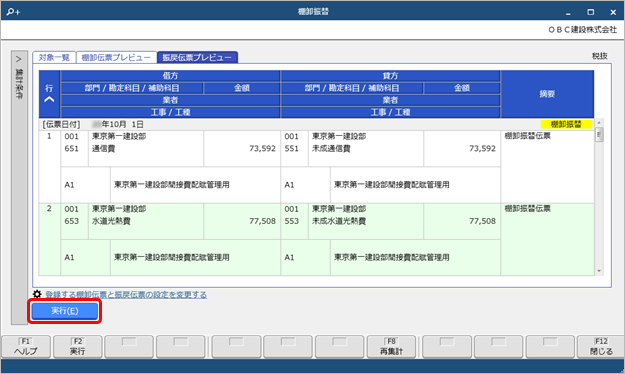
Task: Collapse rows with the 行 chevron
Action: pos(49,100)
